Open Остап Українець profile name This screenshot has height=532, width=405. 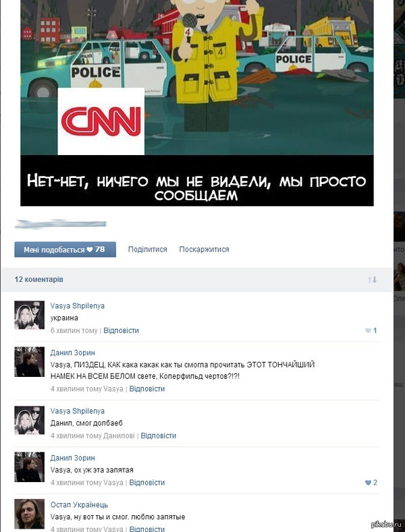pyautogui.click(x=79, y=505)
